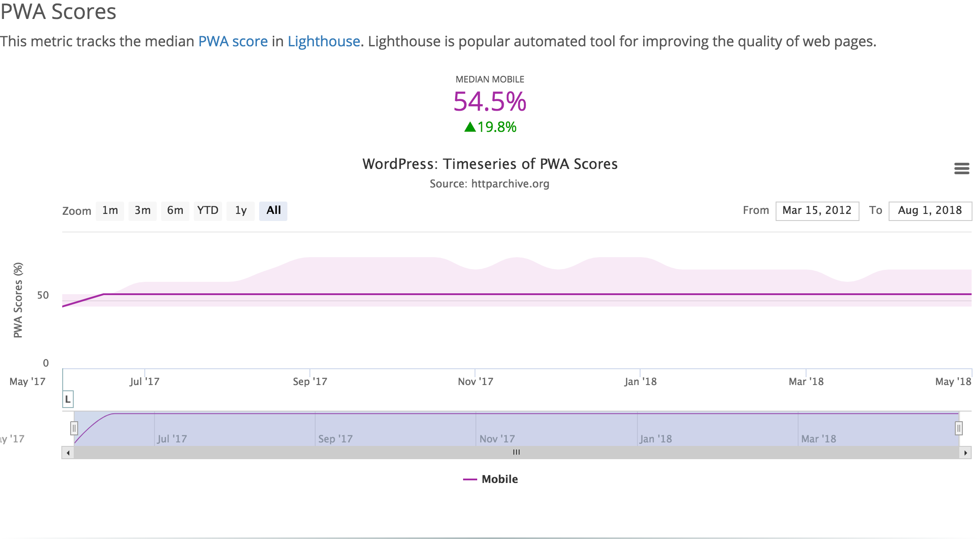Click navigator scrollbar right arrow
The width and height of the screenshot is (980, 539).
(x=965, y=453)
